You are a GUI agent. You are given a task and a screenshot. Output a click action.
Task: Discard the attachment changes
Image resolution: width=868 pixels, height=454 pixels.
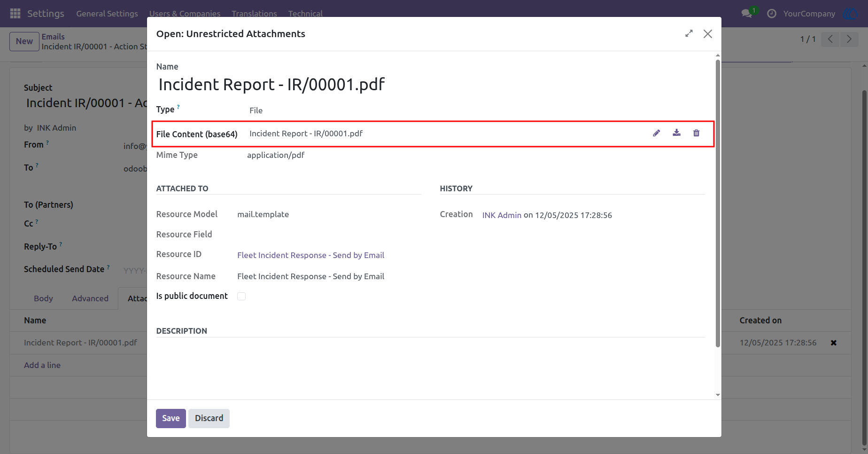(209, 418)
